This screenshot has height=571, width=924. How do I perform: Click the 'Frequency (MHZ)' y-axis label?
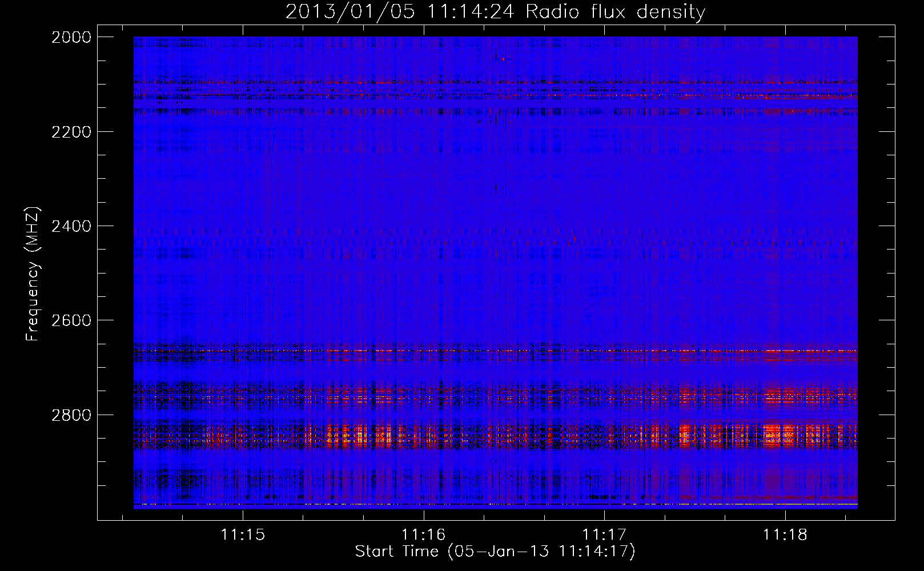coord(33,274)
